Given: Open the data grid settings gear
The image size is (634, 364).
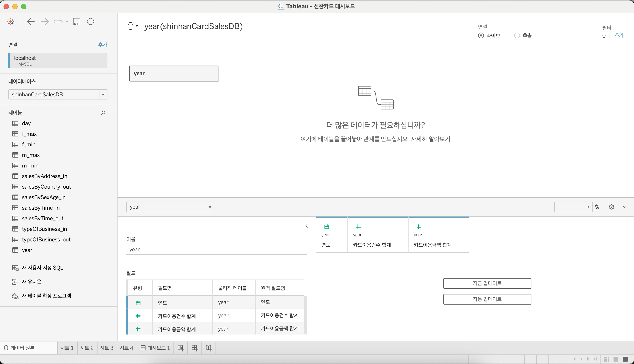Looking at the screenshot, I should tap(611, 207).
